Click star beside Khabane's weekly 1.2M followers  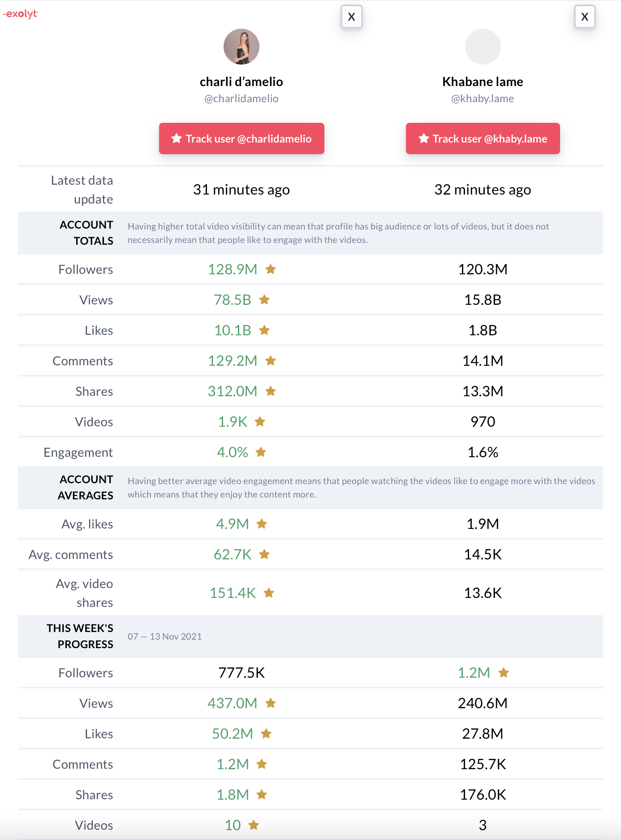pos(504,673)
